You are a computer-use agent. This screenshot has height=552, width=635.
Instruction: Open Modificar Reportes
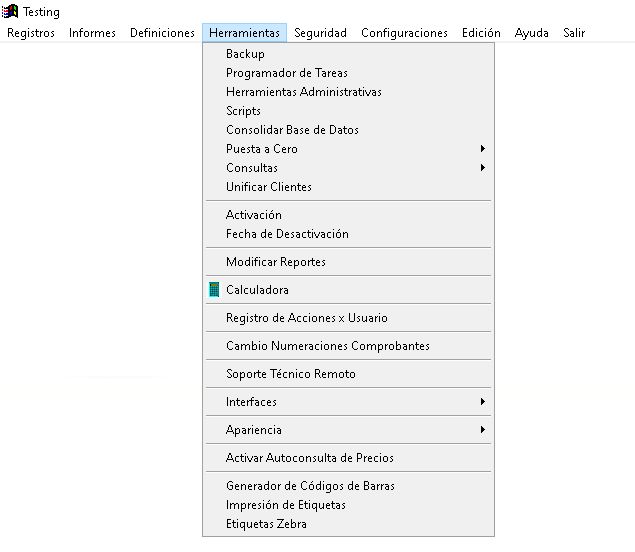pyautogui.click(x=275, y=262)
